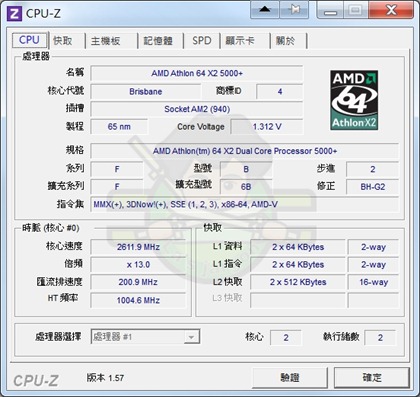Image resolution: width=420 pixels, height=397 pixels.
Task: Click the CPU-Z purple Z title icon
Action: (14, 13)
